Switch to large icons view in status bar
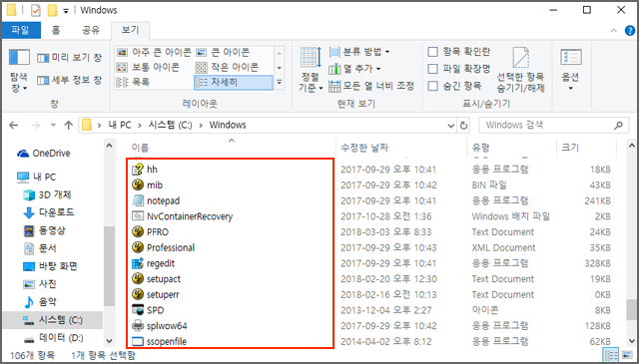The image size is (639, 364). pos(626,355)
